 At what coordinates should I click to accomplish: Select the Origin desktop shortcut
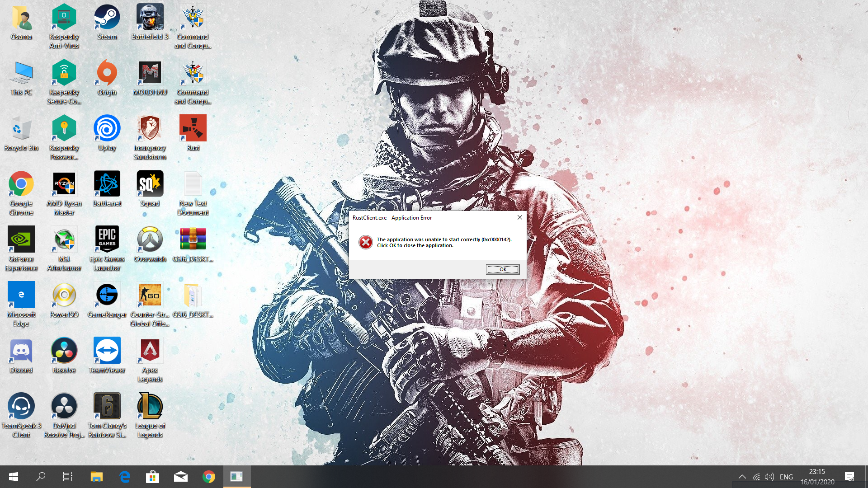coord(107,73)
